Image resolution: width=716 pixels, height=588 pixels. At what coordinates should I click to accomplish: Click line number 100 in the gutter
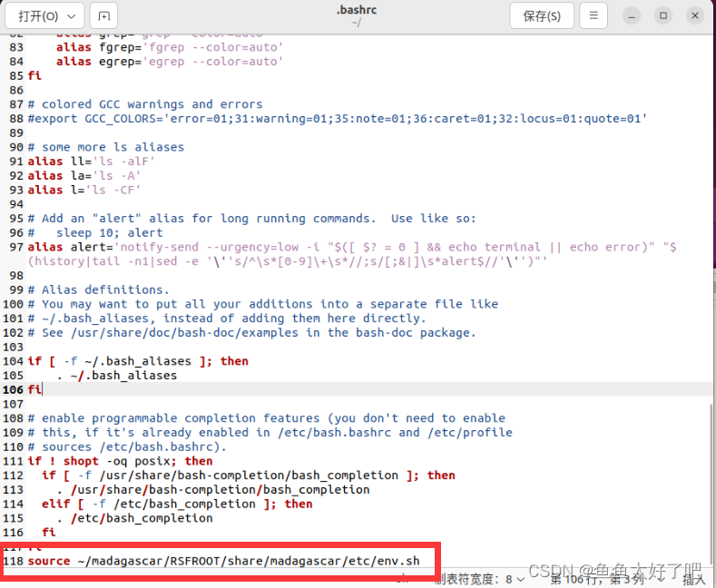pos(13,305)
